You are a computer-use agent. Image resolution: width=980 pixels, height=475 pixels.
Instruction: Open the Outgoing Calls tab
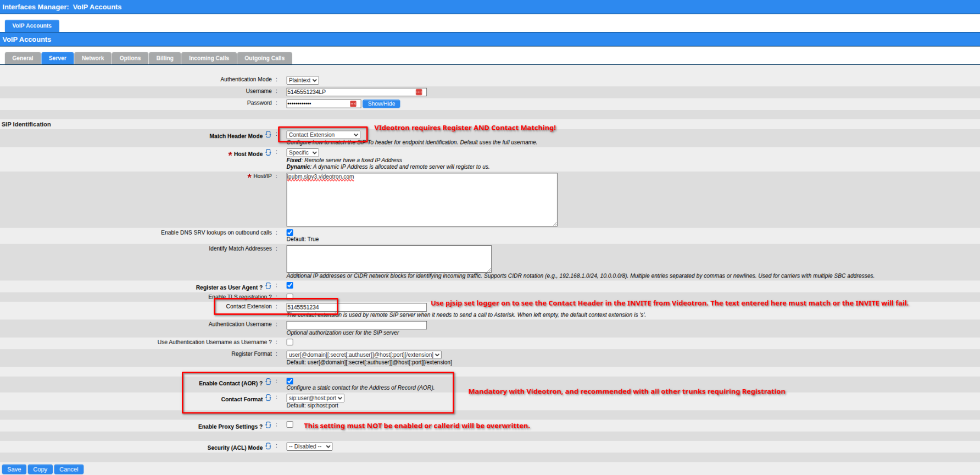point(264,58)
